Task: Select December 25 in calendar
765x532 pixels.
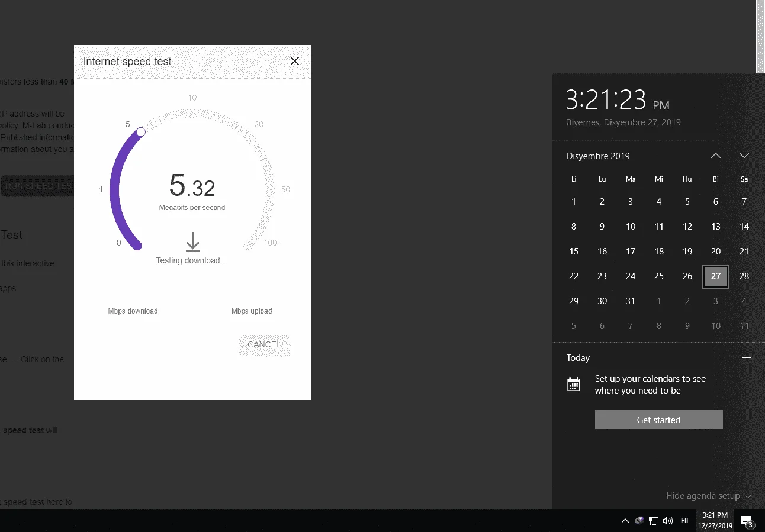Action: pos(659,276)
